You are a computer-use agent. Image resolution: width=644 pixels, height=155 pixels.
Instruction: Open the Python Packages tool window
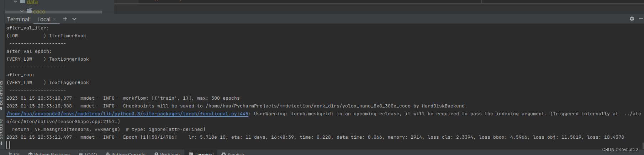(x=49, y=154)
